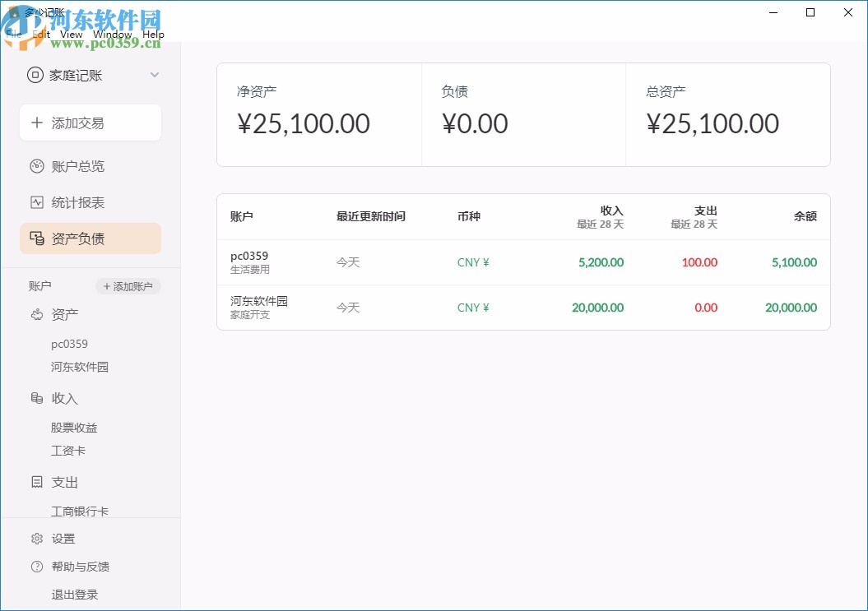Click the 统计报表 chart icon
Viewport: 868px width, 611px height.
pos(36,202)
